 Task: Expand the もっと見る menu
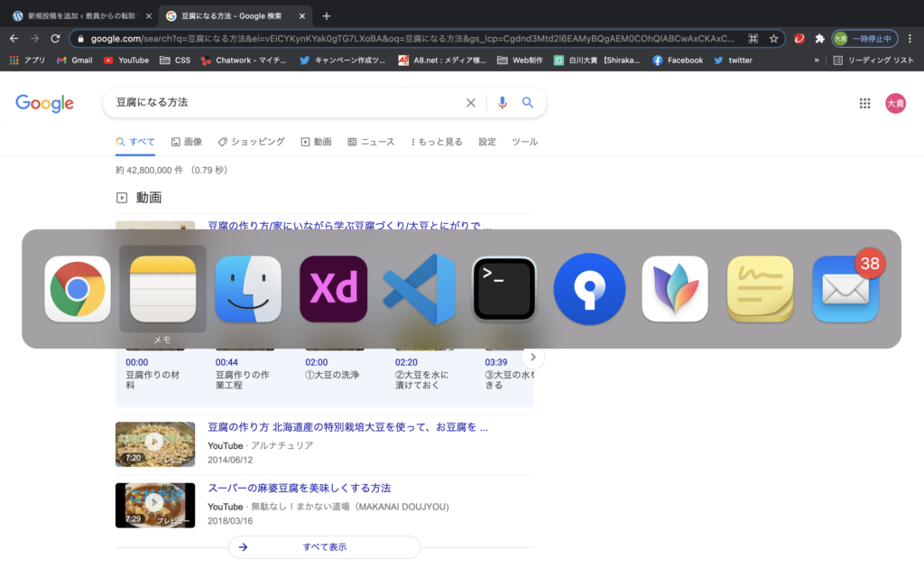click(x=437, y=142)
